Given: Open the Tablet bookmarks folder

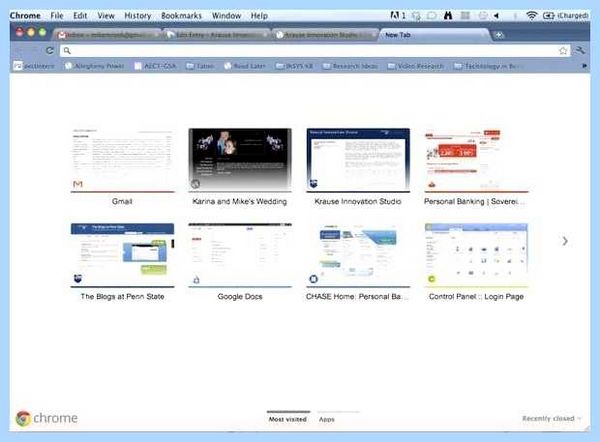Looking at the screenshot, I should [x=200, y=66].
